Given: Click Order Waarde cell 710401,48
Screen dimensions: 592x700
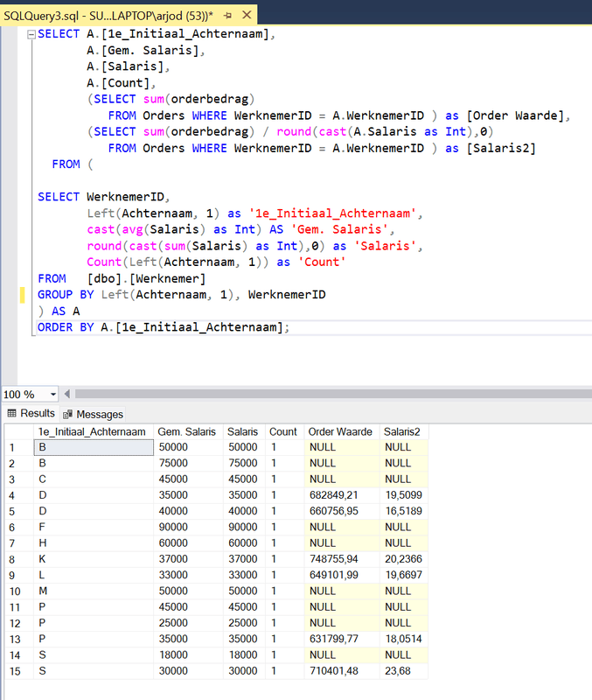Looking at the screenshot, I should coord(342,671).
